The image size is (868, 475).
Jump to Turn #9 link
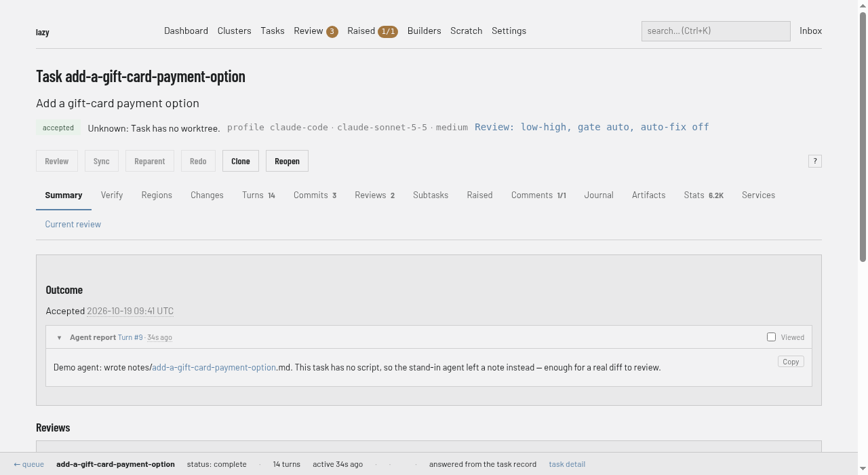[130, 337]
